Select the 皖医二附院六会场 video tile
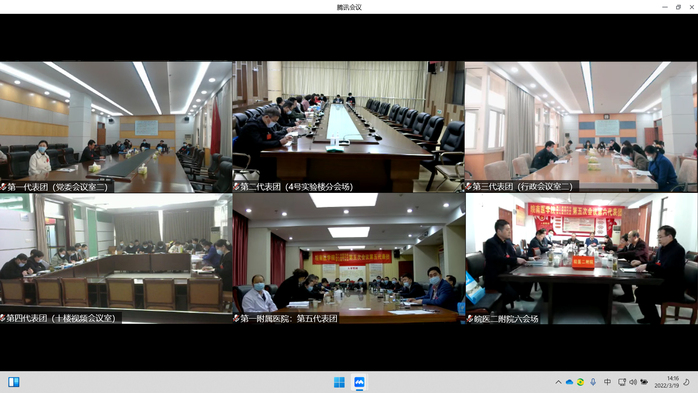Image resolution: width=698 pixels, height=393 pixels. [x=581, y=259]
